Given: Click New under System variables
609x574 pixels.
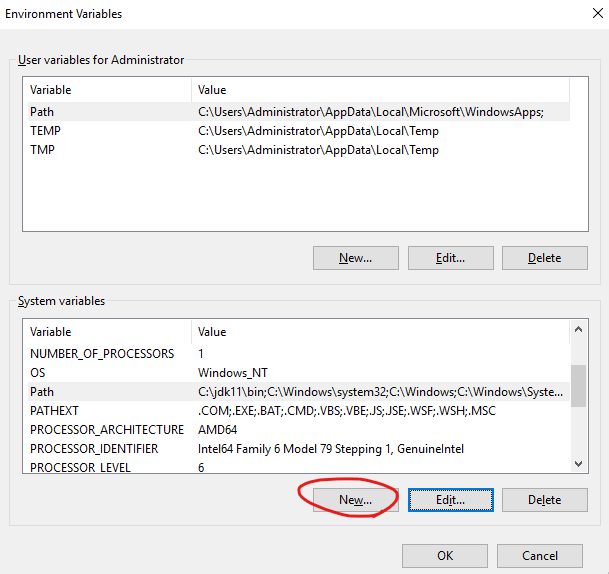Looking at the screenshot, I should pyautogui.click(x=356, y=500).
